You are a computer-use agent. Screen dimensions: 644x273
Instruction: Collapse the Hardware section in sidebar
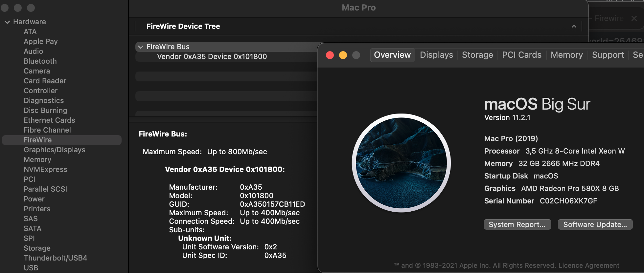[7, 22]
